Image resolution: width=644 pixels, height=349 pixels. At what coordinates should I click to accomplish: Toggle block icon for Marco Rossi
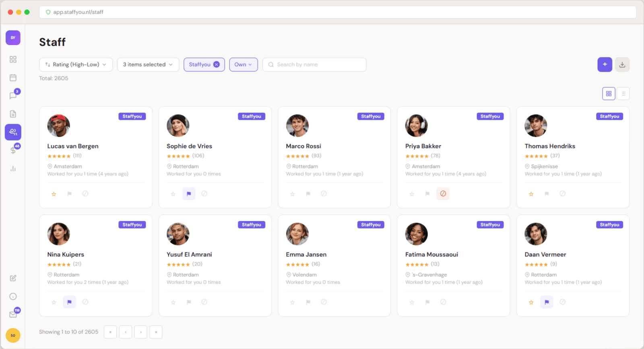(x=324, y=194)
